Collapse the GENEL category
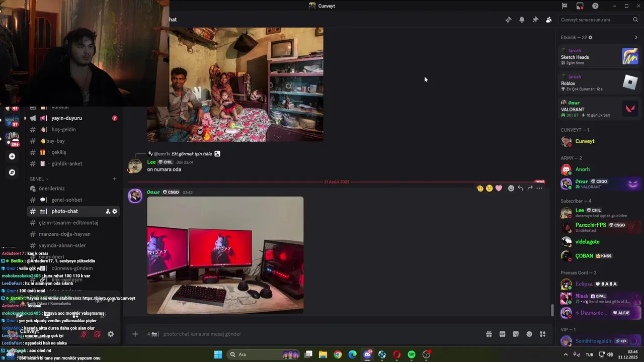Screen dimensions: 644x362 39,179
